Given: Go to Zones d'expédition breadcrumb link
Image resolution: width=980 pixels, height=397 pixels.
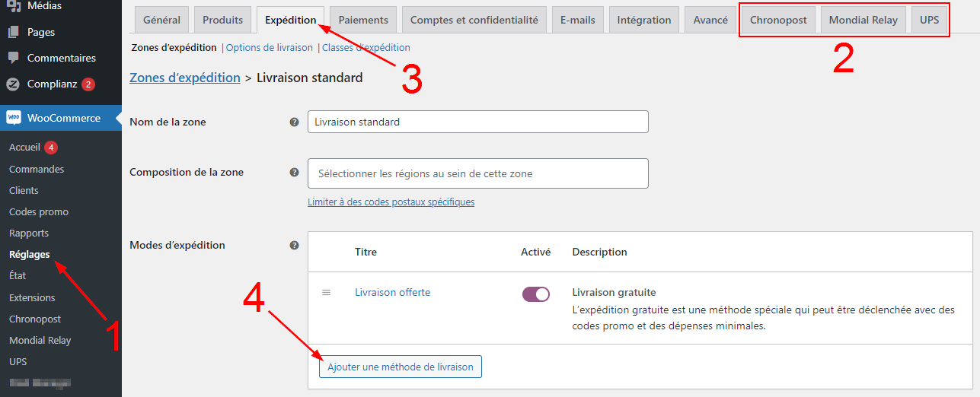Looking at the screenshot, I should click(185, 78).
